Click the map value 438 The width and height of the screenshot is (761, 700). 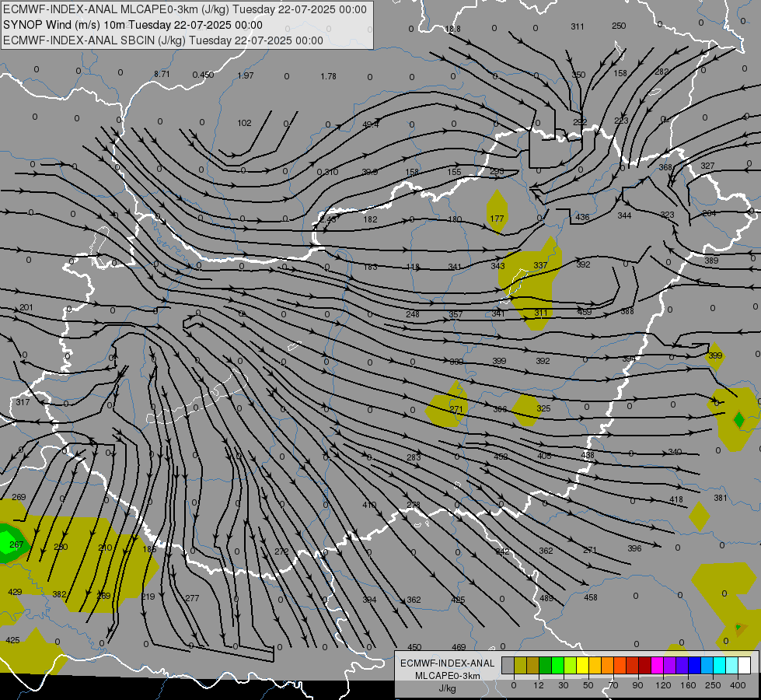point(587,455)
